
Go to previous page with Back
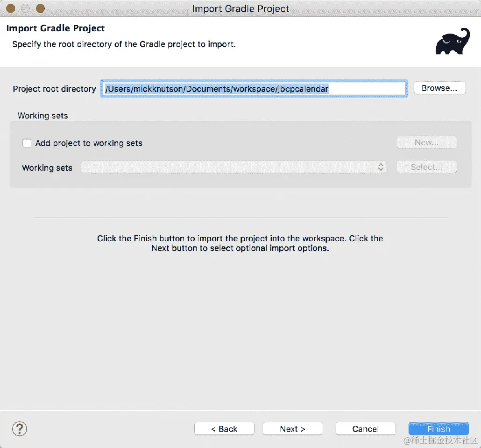point(224,429)
